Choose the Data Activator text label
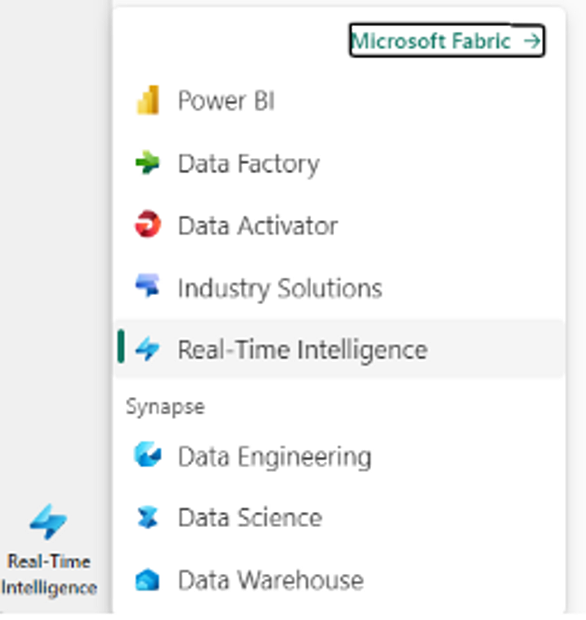Screen dimensions: 586x620 (x=258, y=226)
